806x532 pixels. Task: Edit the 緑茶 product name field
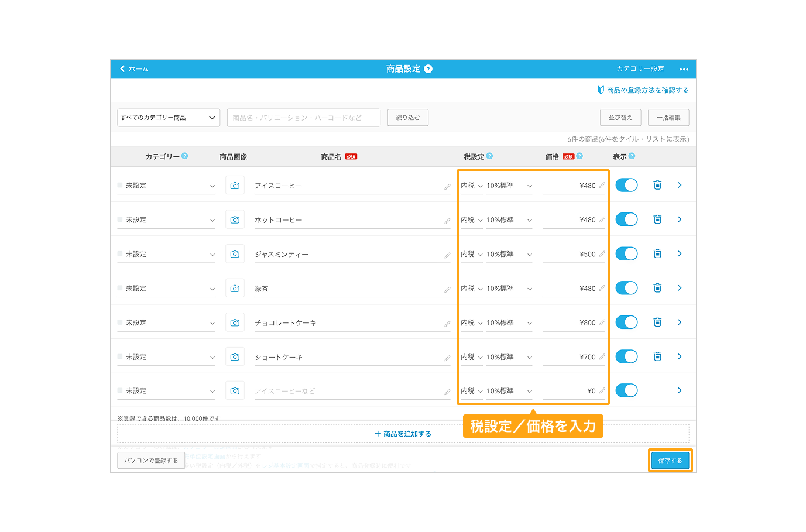pyautogui.click(x=352, y=289)
